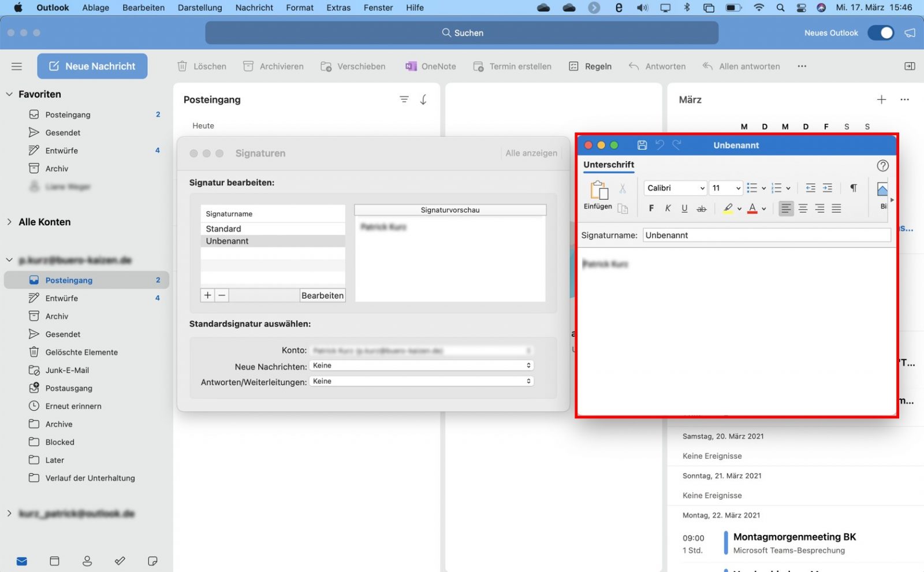Click the save icon in the Unbenannt title bar
Screen dimensions: 924x572
click(642, 145)
